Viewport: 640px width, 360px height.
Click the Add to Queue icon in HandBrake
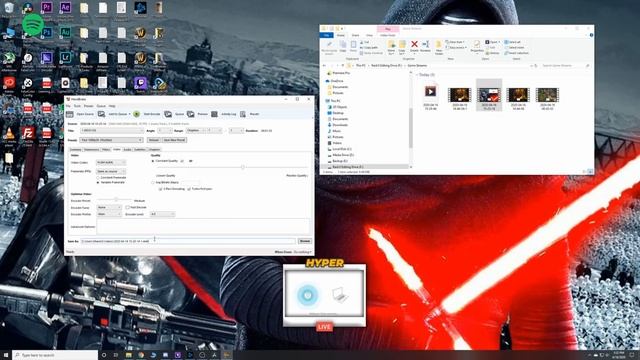tap(101, 114)
